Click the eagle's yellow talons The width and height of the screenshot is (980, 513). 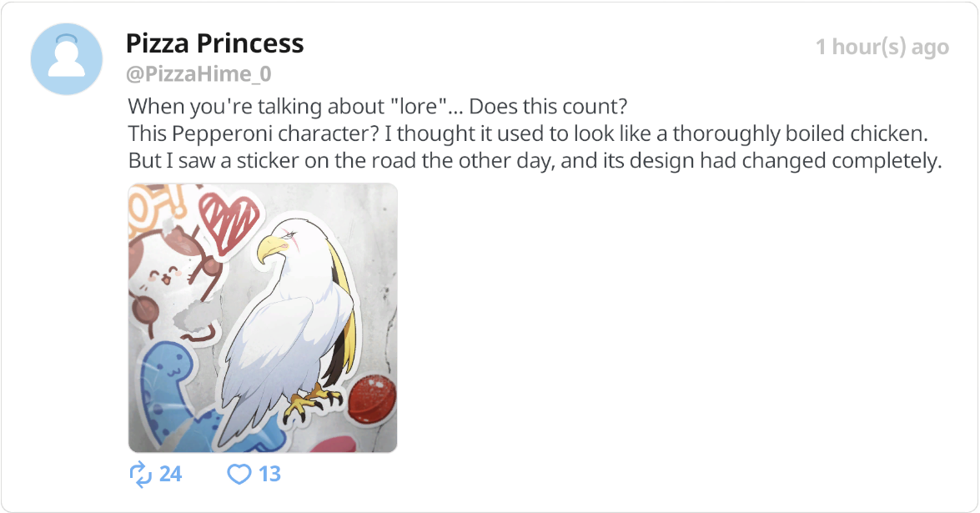[310, 402]
